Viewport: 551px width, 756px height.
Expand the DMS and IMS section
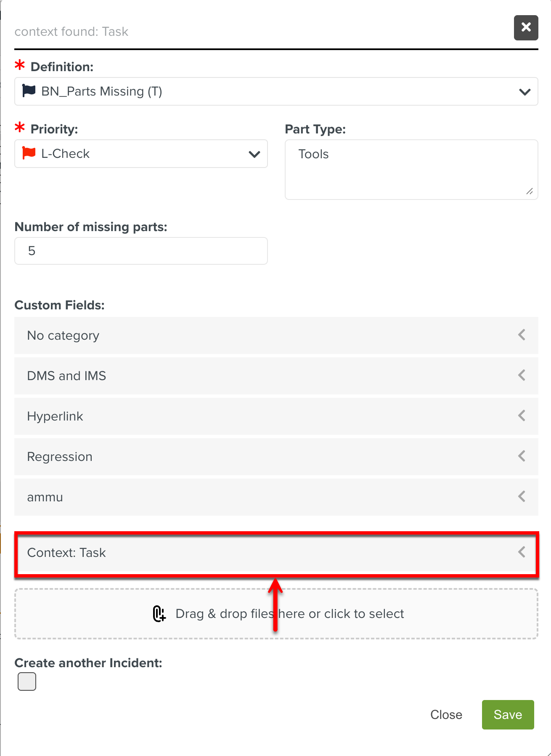point(522,375)
